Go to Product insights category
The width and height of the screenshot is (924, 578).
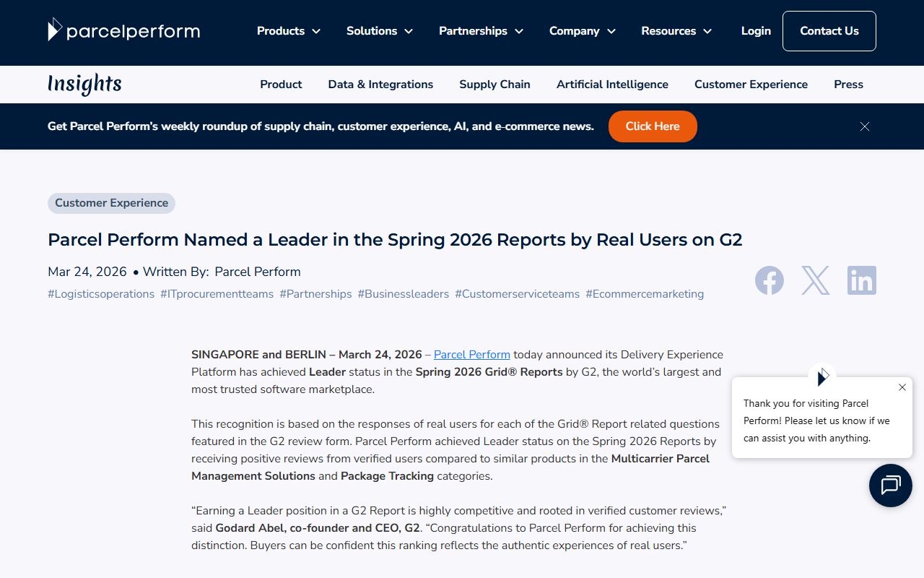click(281, 85)
